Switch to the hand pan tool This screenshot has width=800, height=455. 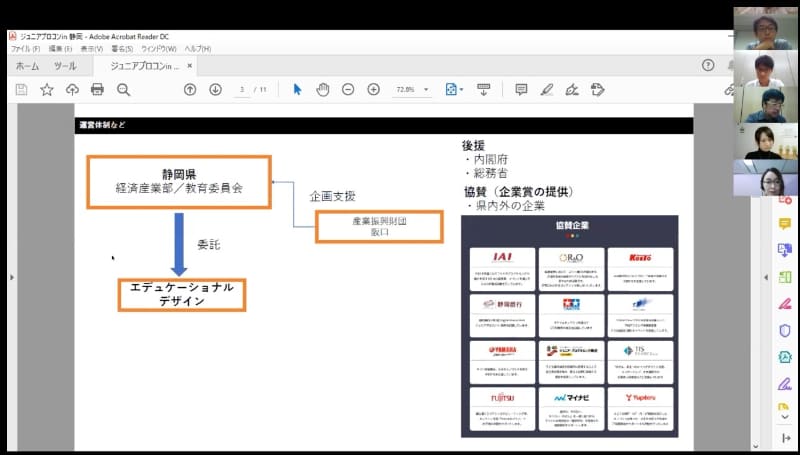pos(322,90)
